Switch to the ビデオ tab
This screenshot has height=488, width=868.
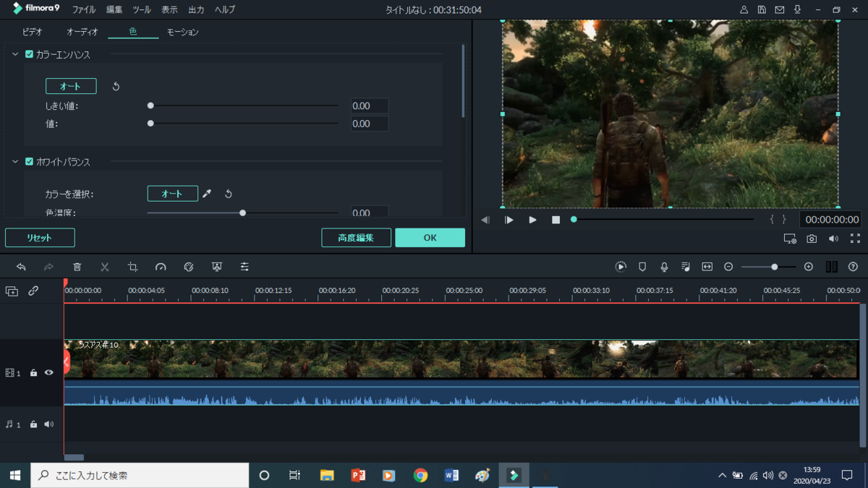[33, 33]
